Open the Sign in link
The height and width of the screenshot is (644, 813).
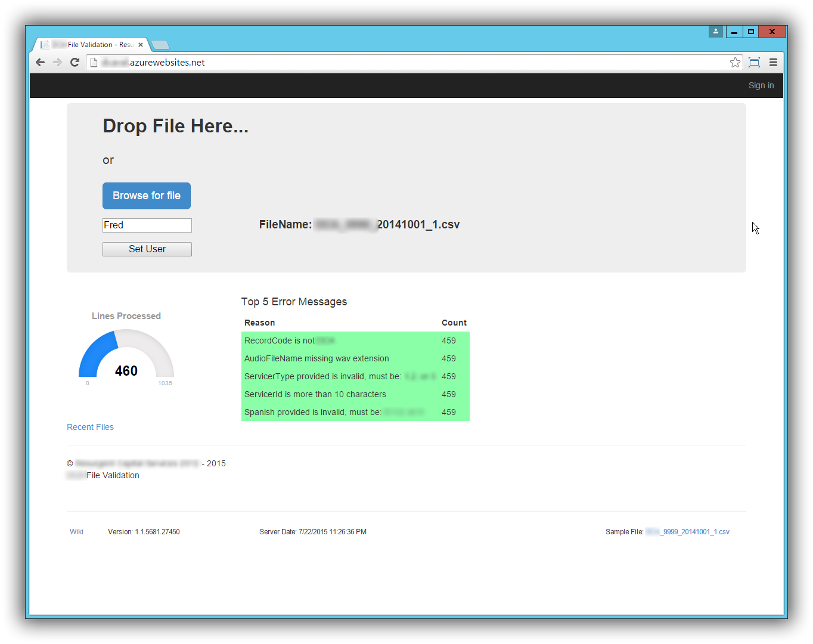click(x=761, y=85)
